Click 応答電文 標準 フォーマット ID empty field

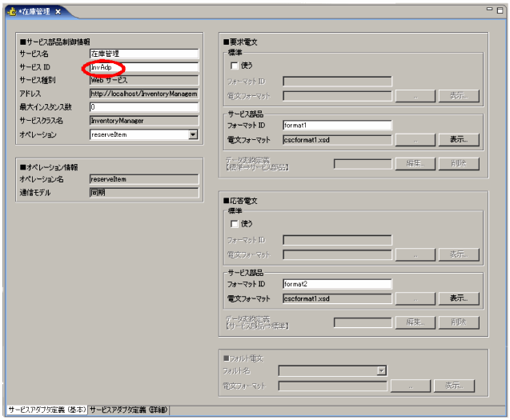coord(337,240)
